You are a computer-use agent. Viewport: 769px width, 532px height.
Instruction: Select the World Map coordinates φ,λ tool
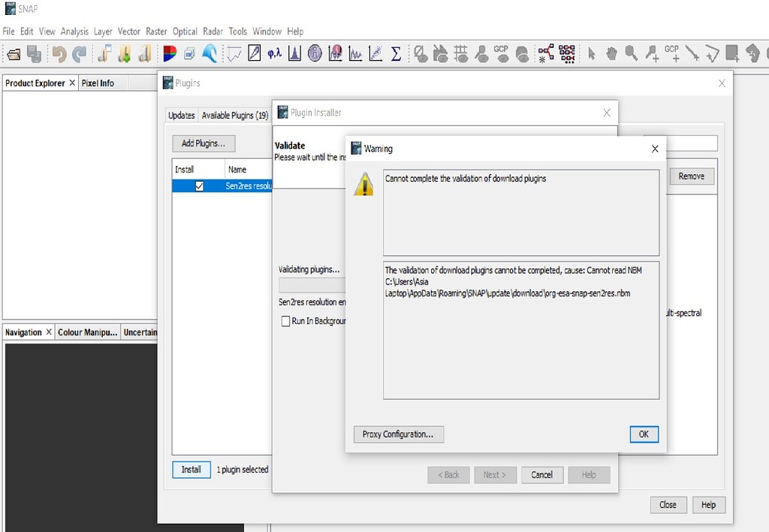tap(274, 53)
